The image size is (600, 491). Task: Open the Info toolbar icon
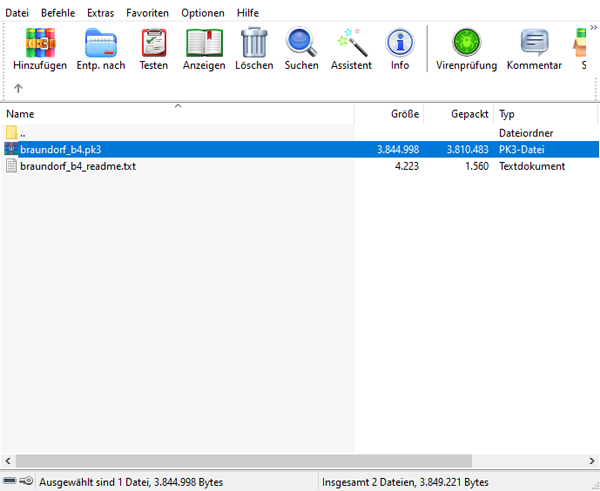click(400, 42)
